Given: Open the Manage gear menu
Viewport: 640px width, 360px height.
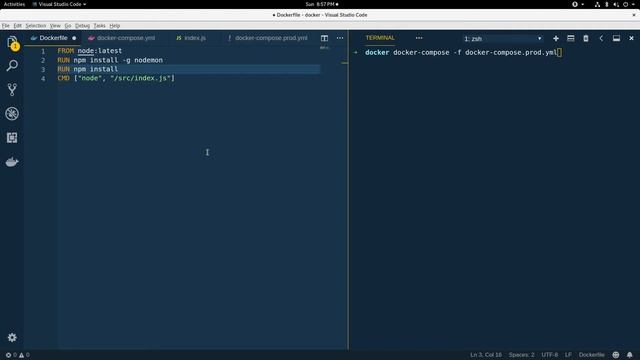Looking at the screenshot, I should point(12,338).
